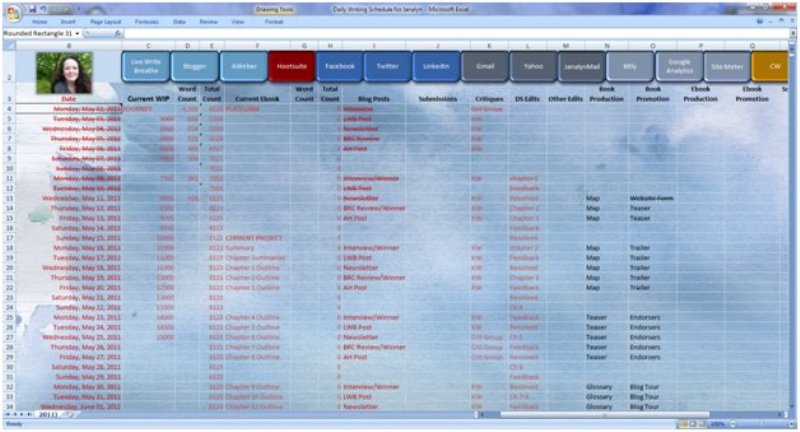Click the Date header cell
Image resolution: width=800 pixels, height=432 pixels.
point(68,99)
